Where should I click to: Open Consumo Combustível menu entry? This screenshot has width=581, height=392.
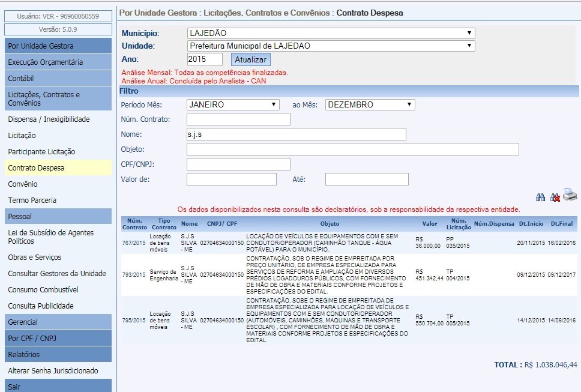pyautogui.click(x=43, y=290)
